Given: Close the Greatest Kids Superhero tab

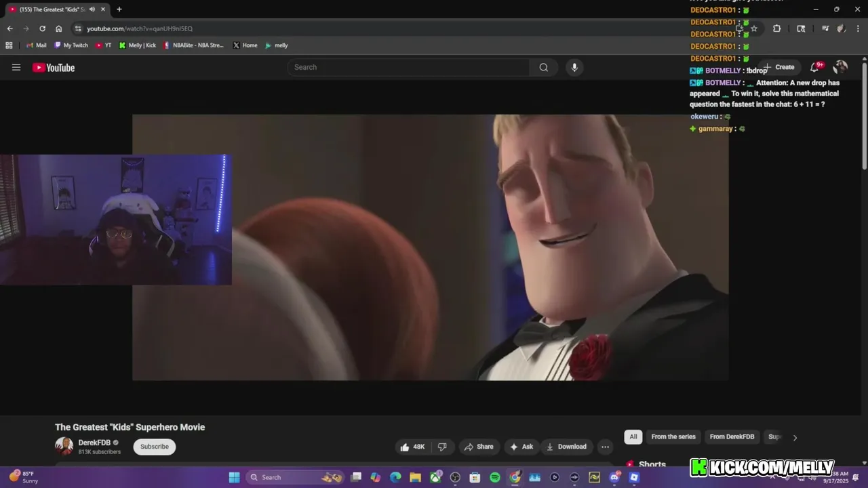Looking at the screenshot, I should (x=103, y=9).
